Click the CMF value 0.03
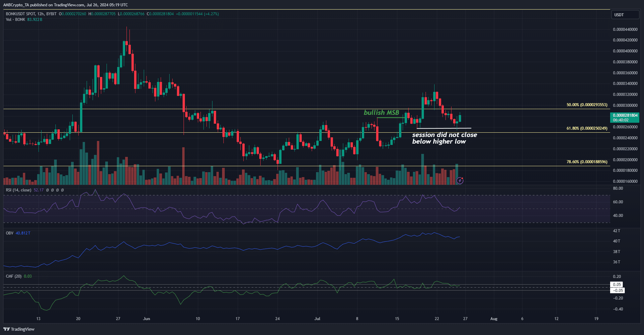 [28, 276]
